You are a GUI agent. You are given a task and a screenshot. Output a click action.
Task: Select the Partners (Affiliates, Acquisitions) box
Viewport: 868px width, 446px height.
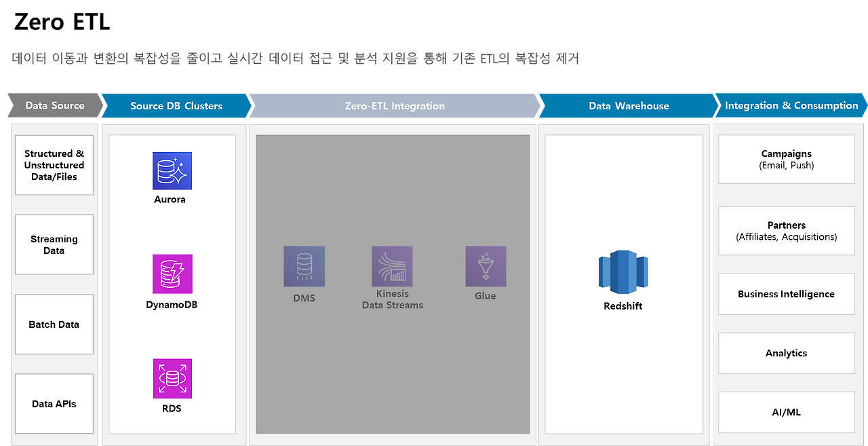tap(787, 231)
